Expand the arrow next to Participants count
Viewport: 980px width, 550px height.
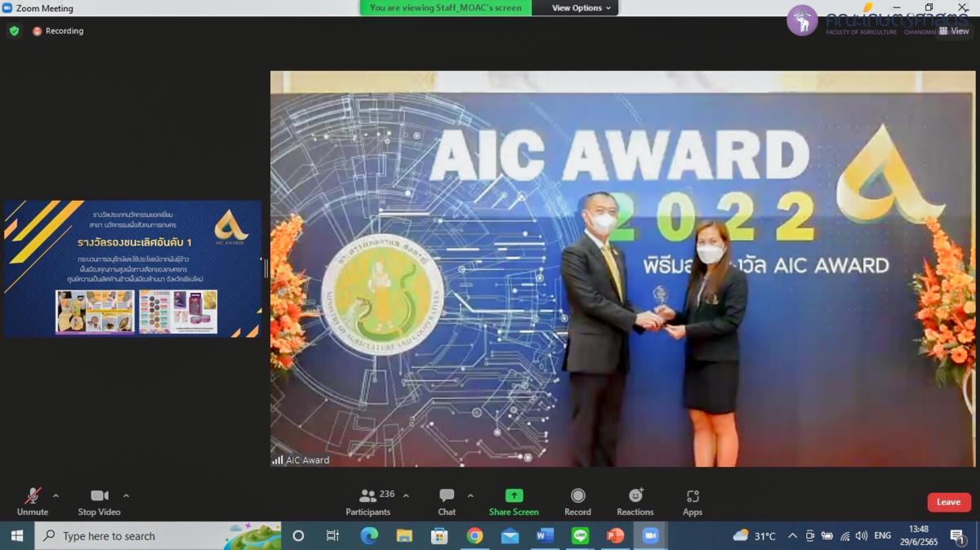click(x=406, y=495)
